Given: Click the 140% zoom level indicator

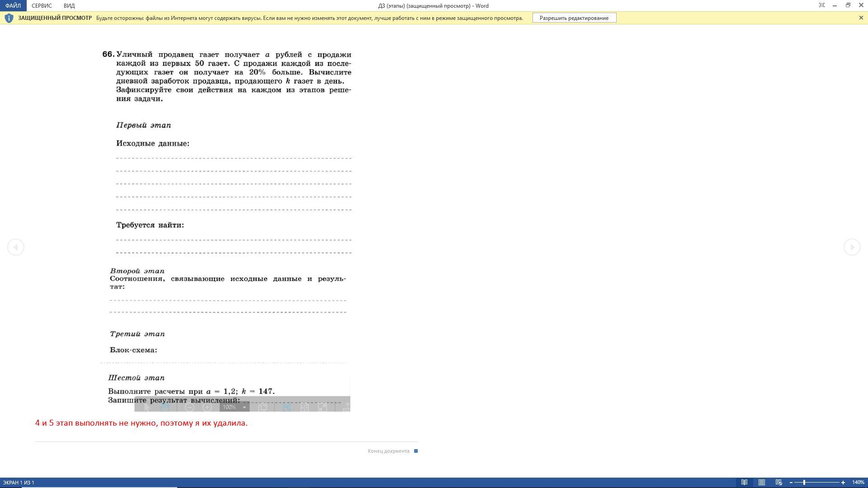Looking at the screenshot, I should point(858,483).
